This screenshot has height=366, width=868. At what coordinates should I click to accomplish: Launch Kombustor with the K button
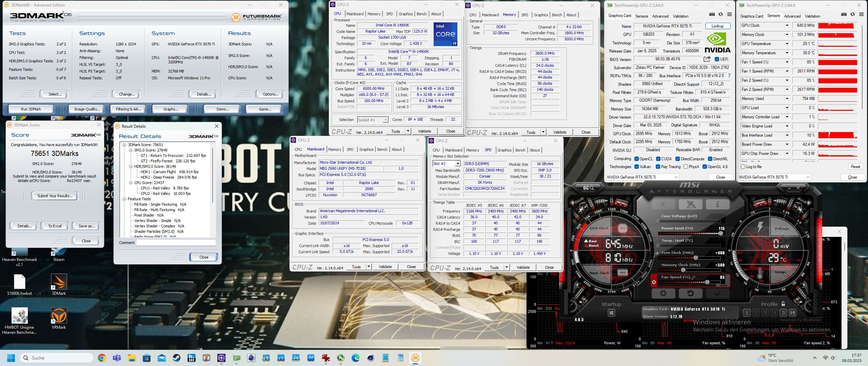pos(663,204)
